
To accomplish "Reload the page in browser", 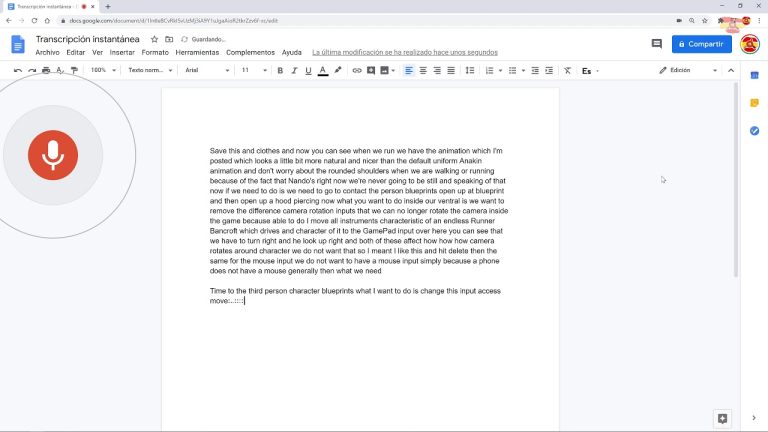I will pyautogui.click(x=34, y=21).
